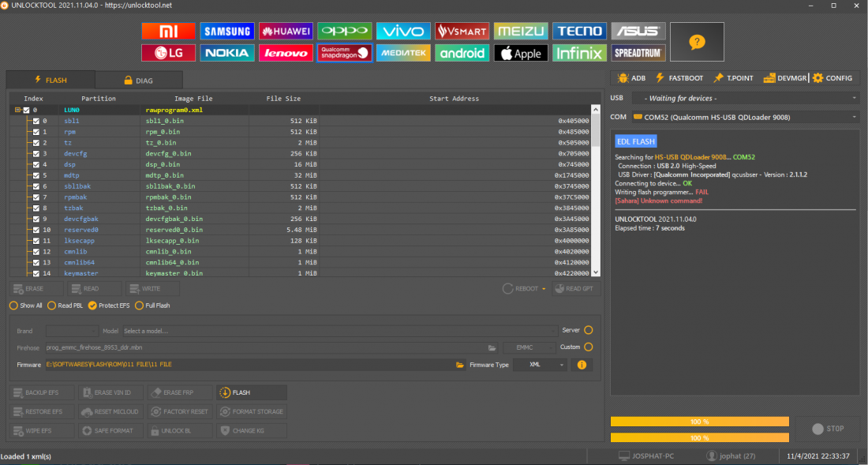This screenshot has width=868, height=465.
Task: Select the Infinix brand tile
Action: 580,53
